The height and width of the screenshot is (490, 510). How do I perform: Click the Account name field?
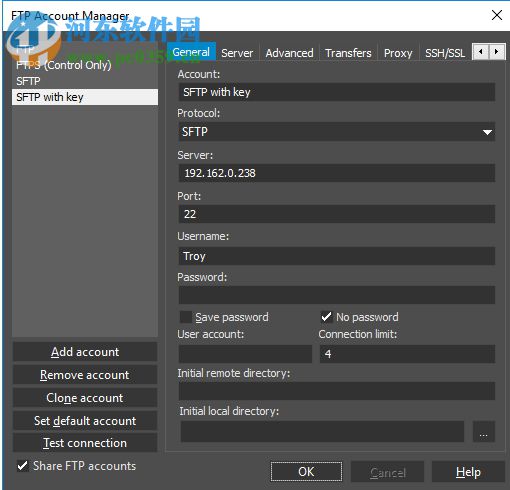click(x=337, y=92)
